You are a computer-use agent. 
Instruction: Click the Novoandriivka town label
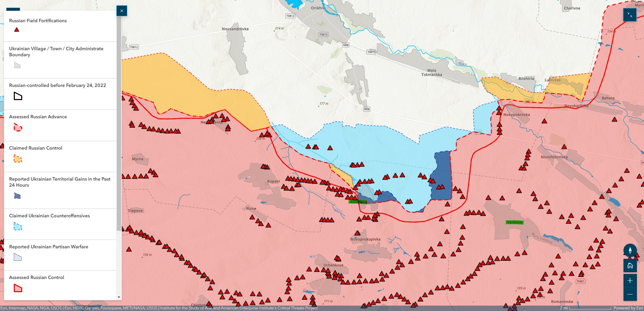pos(235,29)
